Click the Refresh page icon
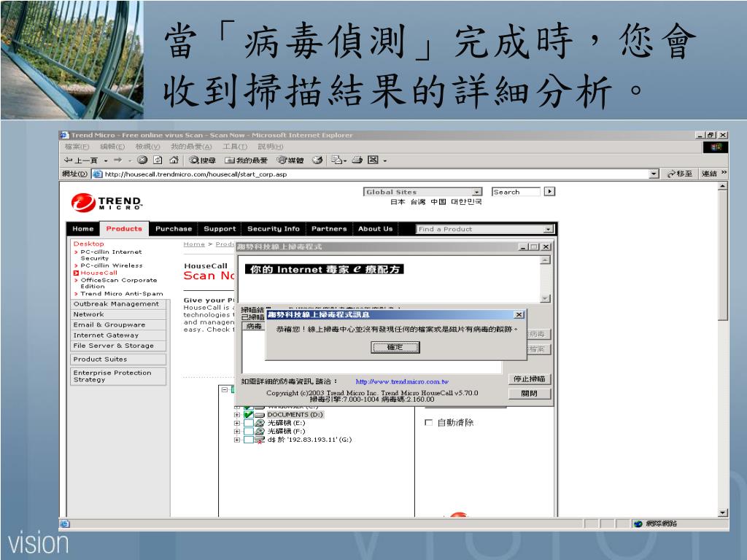The image size is (747, 560). click(158, 160)
